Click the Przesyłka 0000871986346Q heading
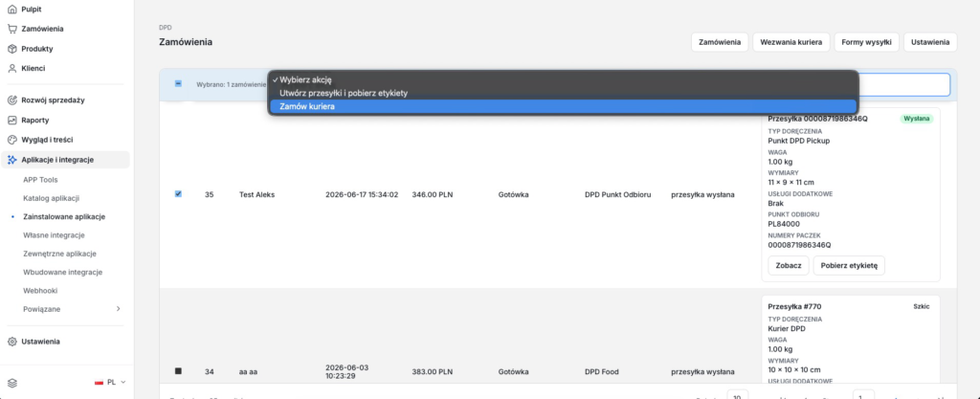 [x=817, y=119]
